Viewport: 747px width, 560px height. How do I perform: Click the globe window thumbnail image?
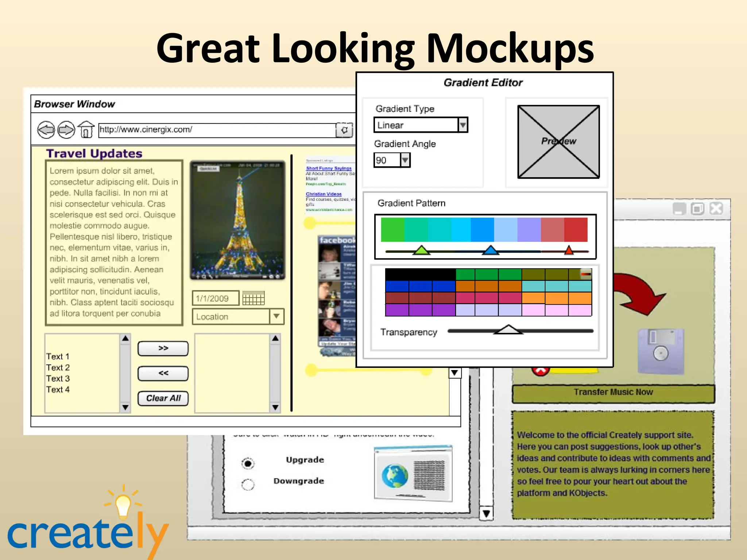tap(413, 474)
